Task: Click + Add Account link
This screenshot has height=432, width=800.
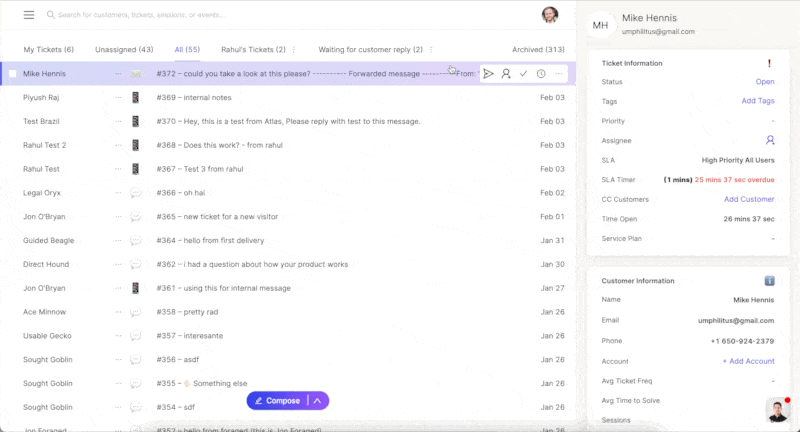Action: pyautogui.click(x=748, y=361)
